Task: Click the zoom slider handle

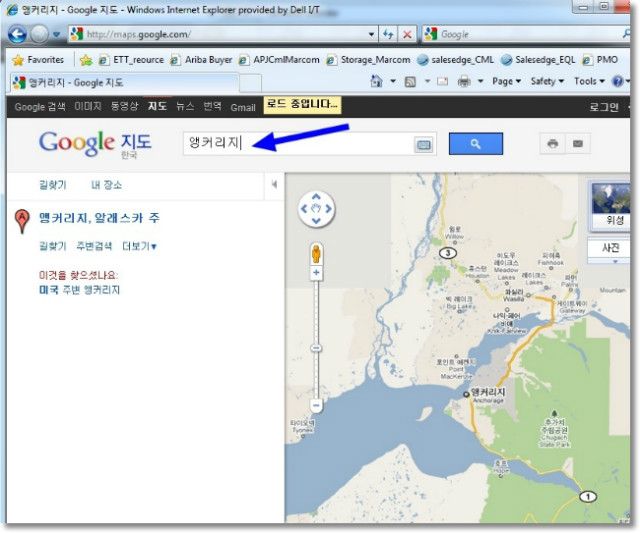Action: (316, 348)
